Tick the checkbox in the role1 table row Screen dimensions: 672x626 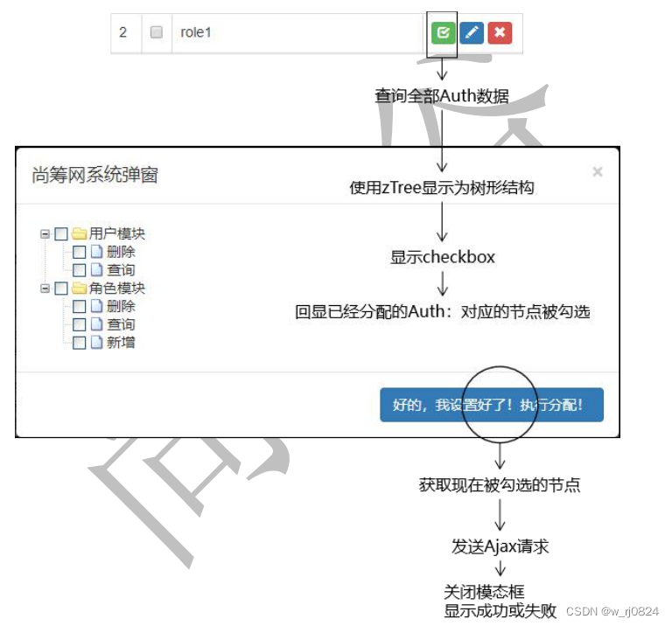click(157, 32)
